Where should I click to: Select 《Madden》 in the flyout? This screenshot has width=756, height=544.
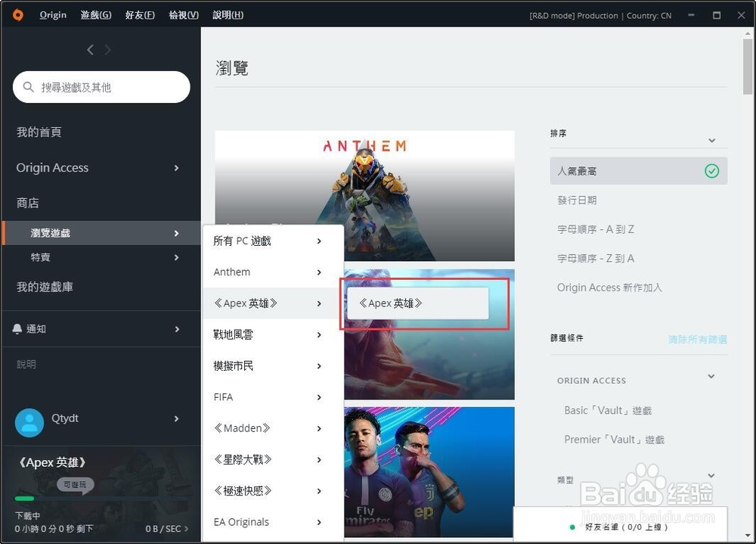(x=273, y=428)
